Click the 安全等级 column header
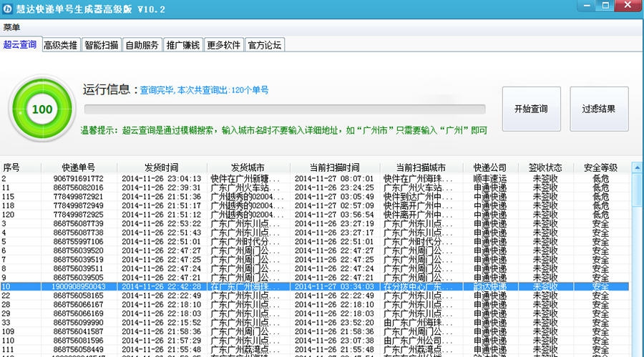The image size is (644, 357). 601,167
